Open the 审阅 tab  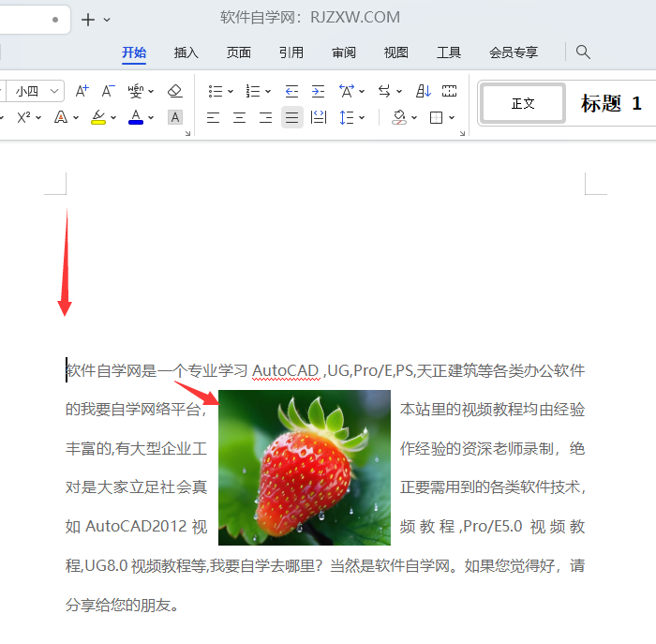[x=344, y=52]
